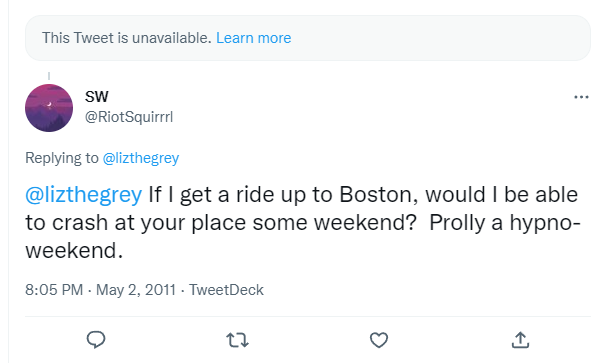The height and width of the screenshot is (363, 603).
Task: Open the SW display name
Action: tap(97, 97)
